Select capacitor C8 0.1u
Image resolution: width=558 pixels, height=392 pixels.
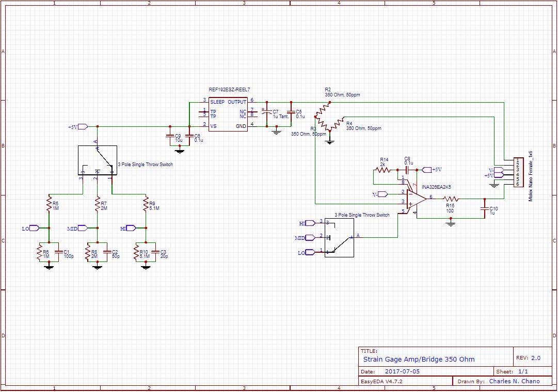point(407,170)
